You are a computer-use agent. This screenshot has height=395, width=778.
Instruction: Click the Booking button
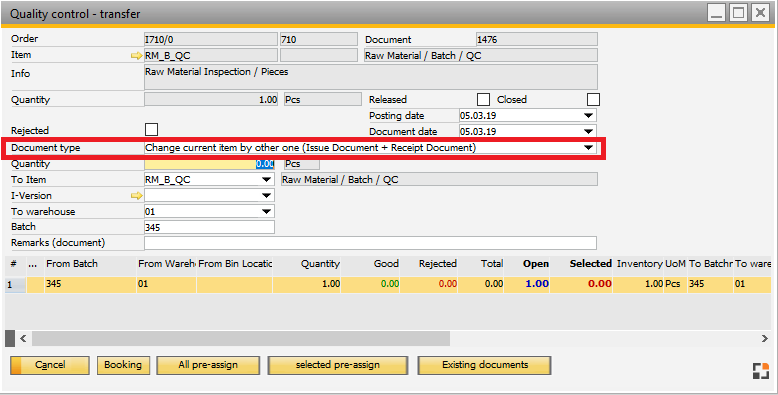(x=123, y=365)
